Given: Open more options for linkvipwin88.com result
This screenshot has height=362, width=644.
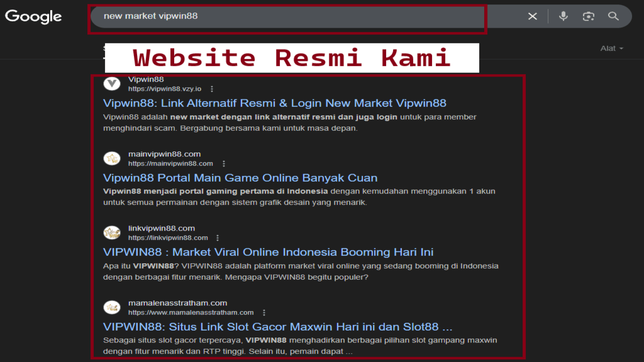Looking at the screenshot, I should (x=218, y=238).
